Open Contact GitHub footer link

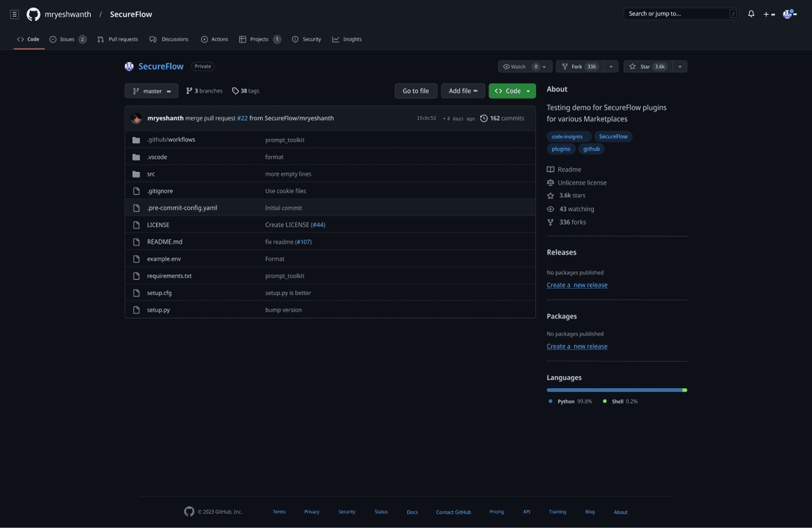453,512
